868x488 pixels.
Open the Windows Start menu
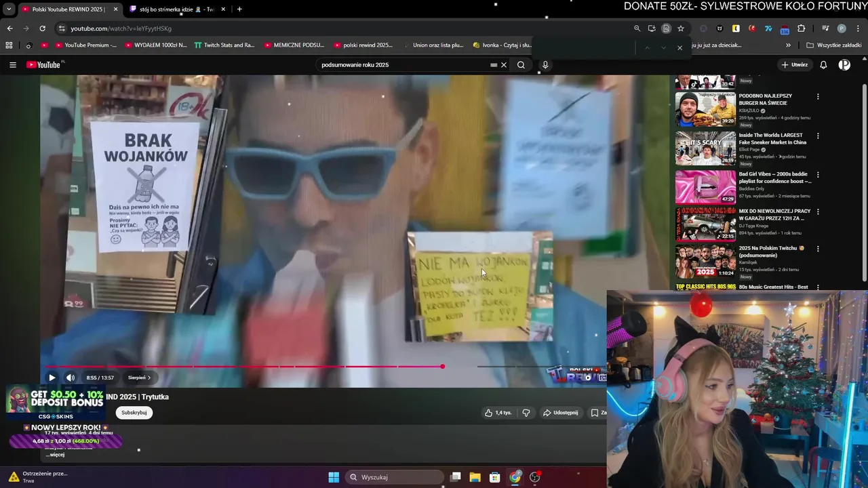334,477
